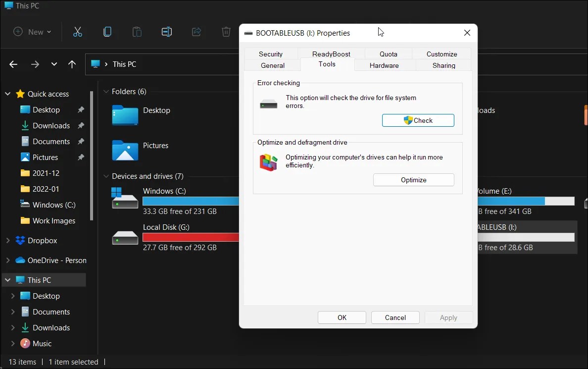Go up one level with the up arrow
Viewport: 588px width, 369px height.
click(x=72, y=64)
